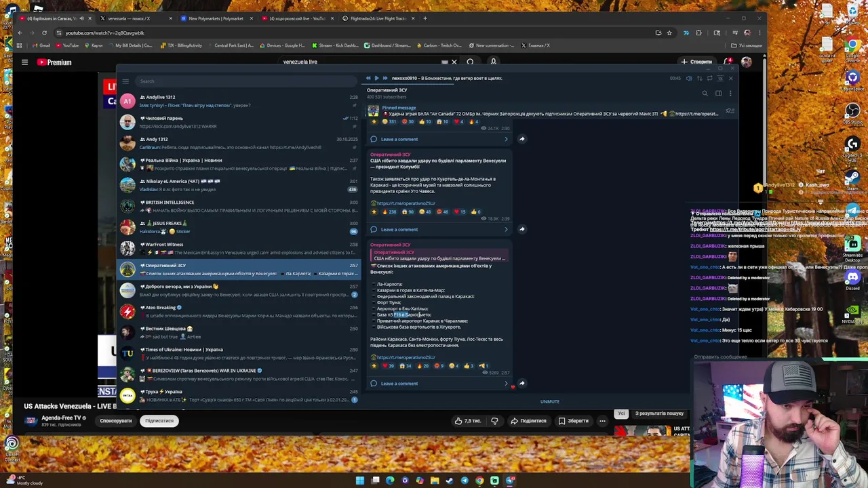
Task: Click share arrow on the Air Canada post
Action: [x=521, y=139]
